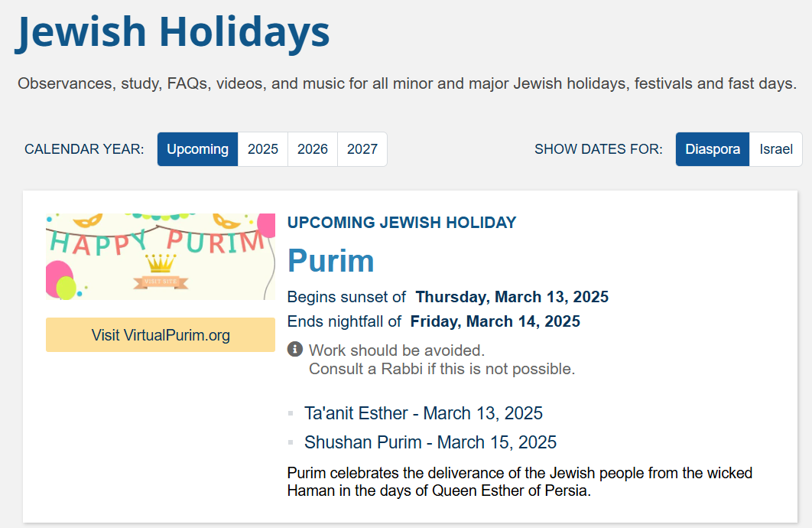Select the Upcoming calendar year option
The width and height of the screenshot is (812, 528).
click(x=197, y=149)
